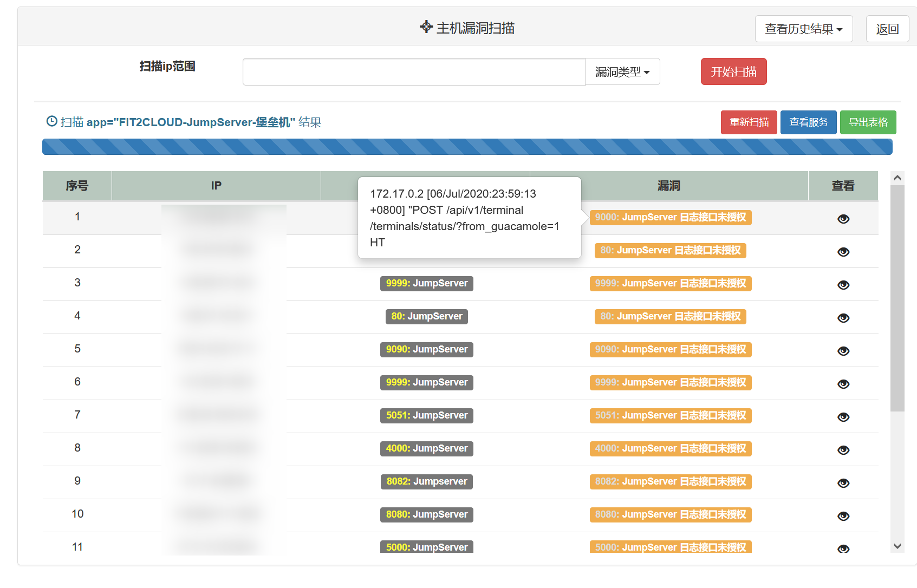Click the striped scan progress bar
The image size is (917, 588).
coord(467,147)
